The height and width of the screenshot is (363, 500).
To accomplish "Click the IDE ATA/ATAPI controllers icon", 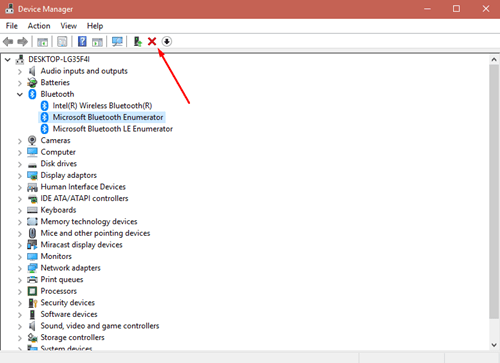I will pos(32,199).
